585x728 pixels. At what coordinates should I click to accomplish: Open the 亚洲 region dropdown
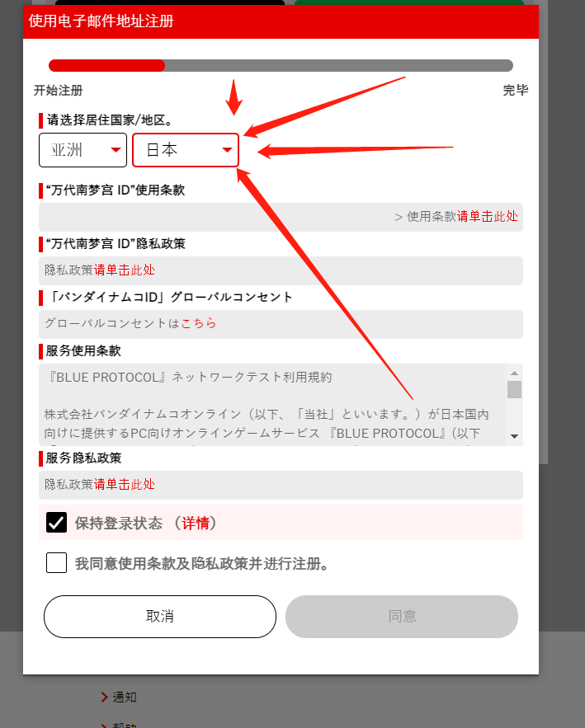tap(83, 150)
